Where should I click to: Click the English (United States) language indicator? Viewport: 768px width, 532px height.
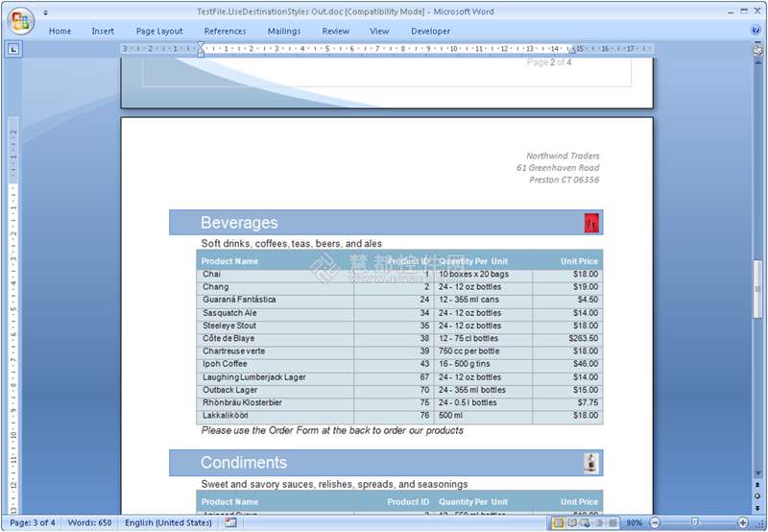[168, 522]
